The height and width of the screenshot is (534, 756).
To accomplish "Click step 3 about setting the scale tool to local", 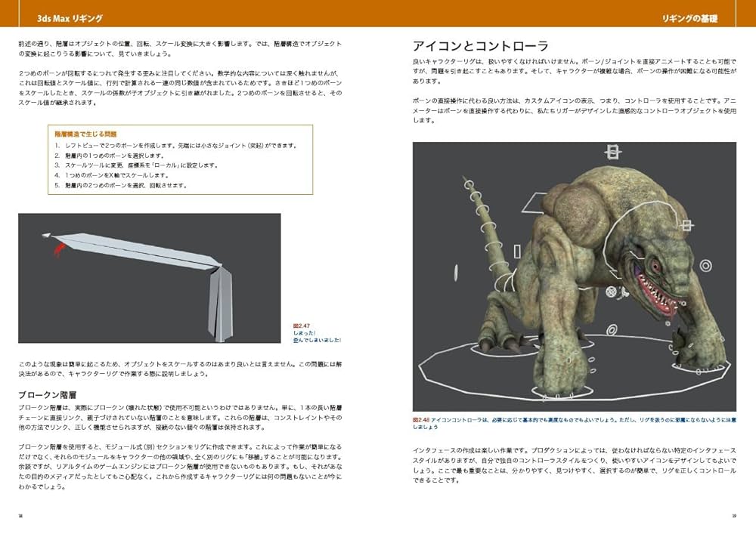I will point(136,165).
